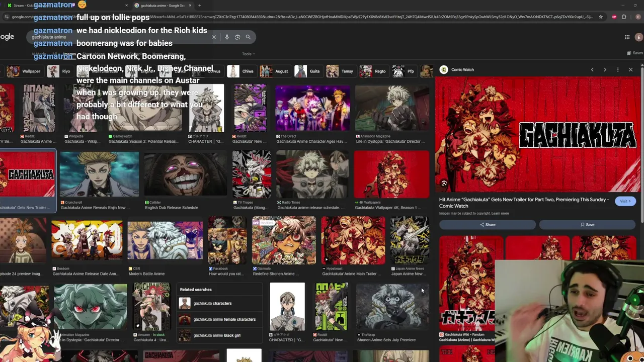644x362 pixels.
Task: Open the Saves collection link
Action: click(635, 53)
